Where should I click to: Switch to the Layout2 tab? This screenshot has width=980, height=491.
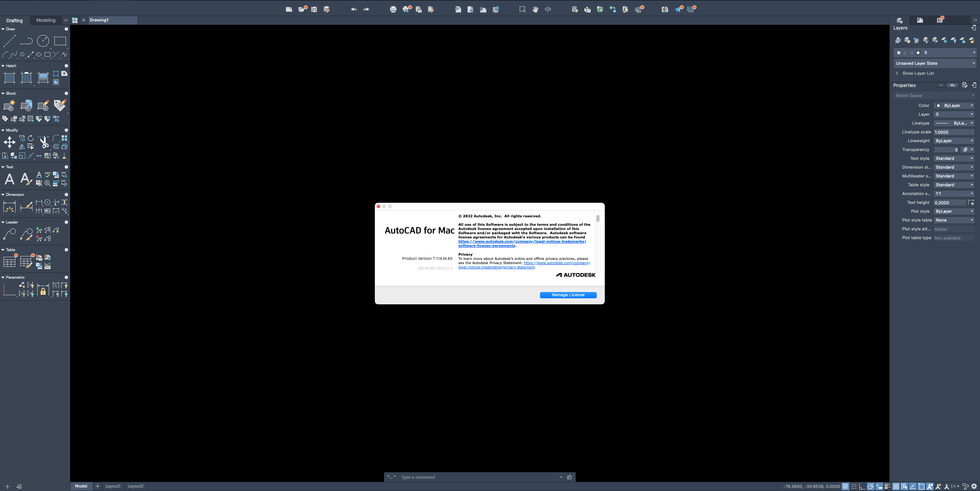(135, 486)
